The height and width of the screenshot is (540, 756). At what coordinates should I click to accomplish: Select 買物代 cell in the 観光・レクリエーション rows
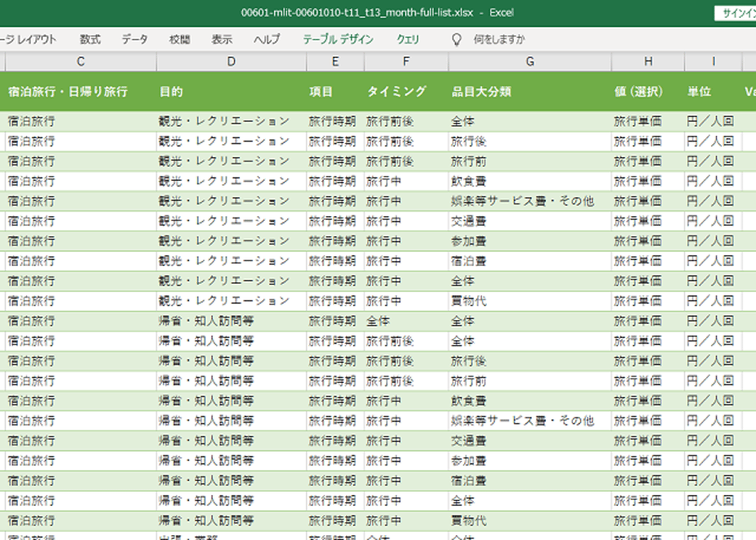tap(530, 301)
